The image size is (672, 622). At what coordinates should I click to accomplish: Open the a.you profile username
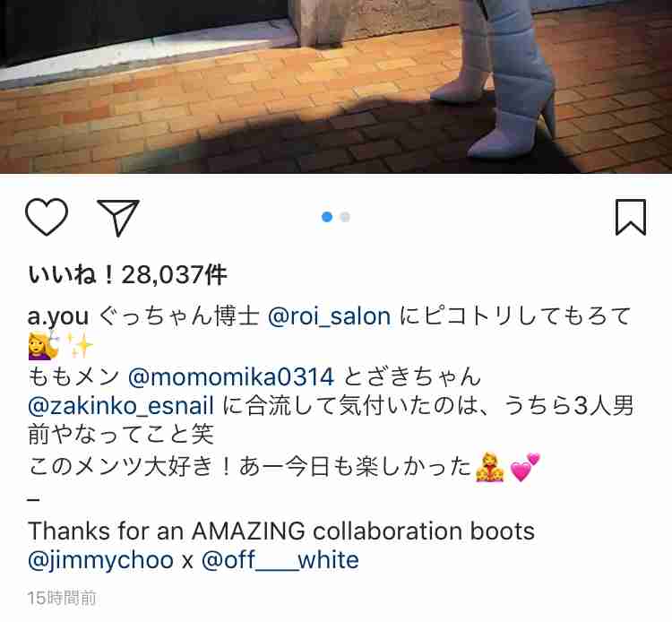pos(58,316)
